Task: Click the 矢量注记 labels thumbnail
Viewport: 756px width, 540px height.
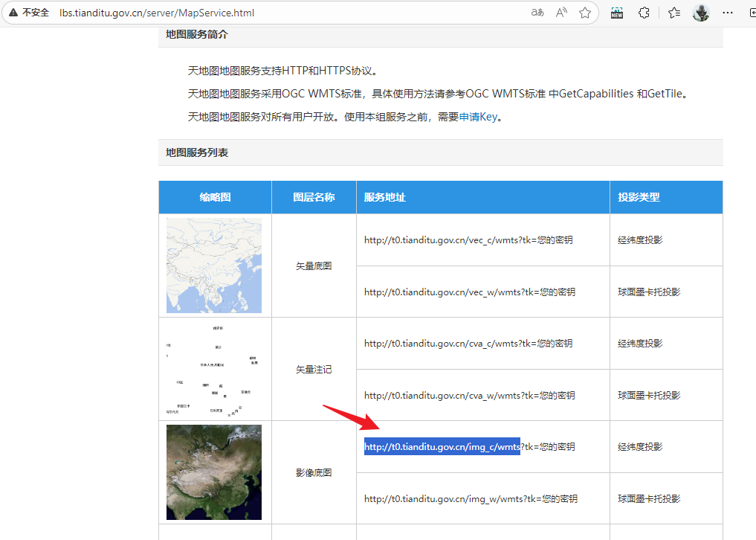Action: tap(214, 369)
